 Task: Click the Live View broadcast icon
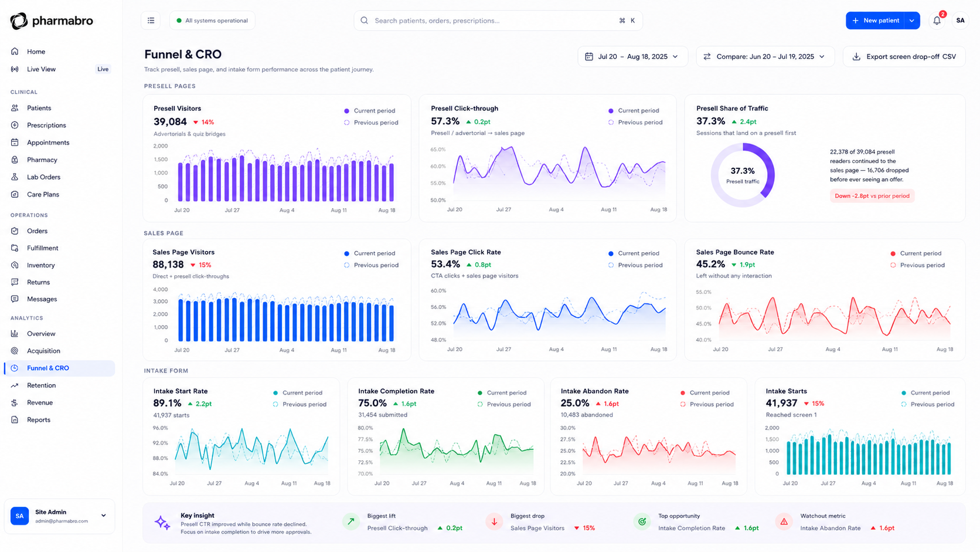pos(15,69)
